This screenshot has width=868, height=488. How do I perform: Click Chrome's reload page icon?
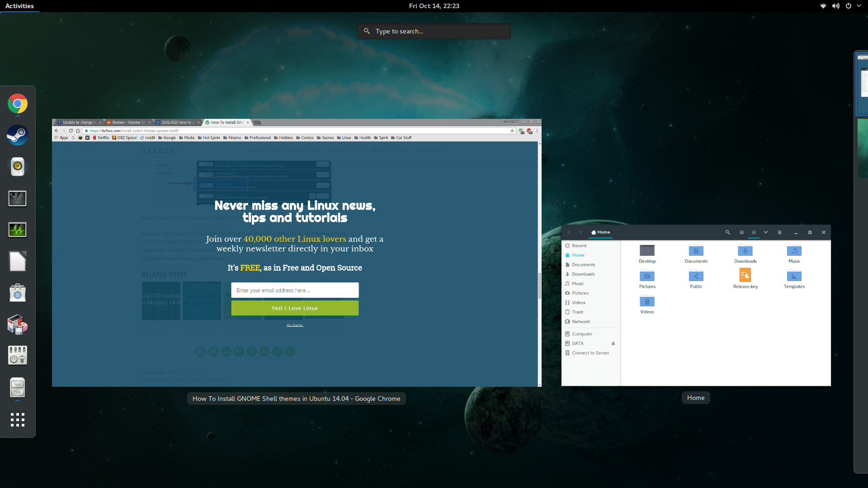point(71,131)
